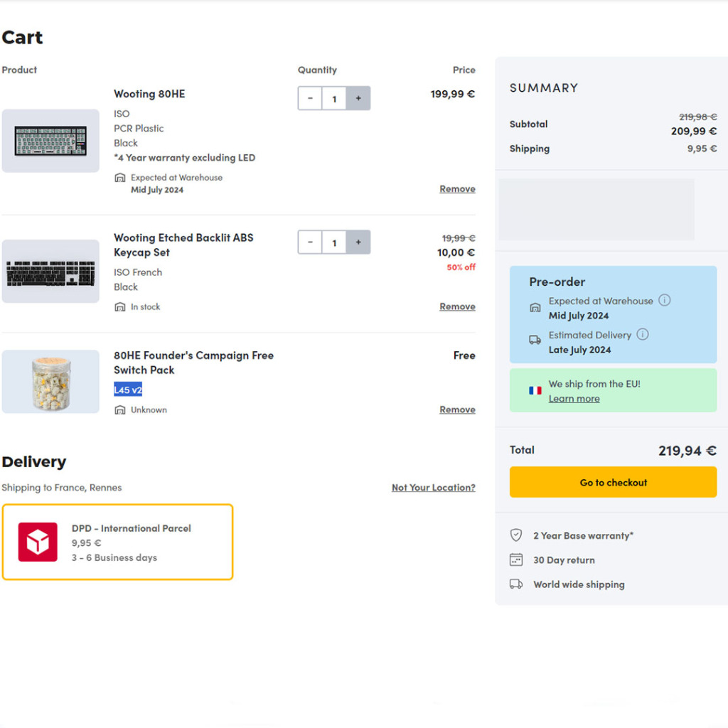Viewport: 728px width, 728px height.
Task: Click the calendar icon next to 30 Day return
Action: click(516, 560)
